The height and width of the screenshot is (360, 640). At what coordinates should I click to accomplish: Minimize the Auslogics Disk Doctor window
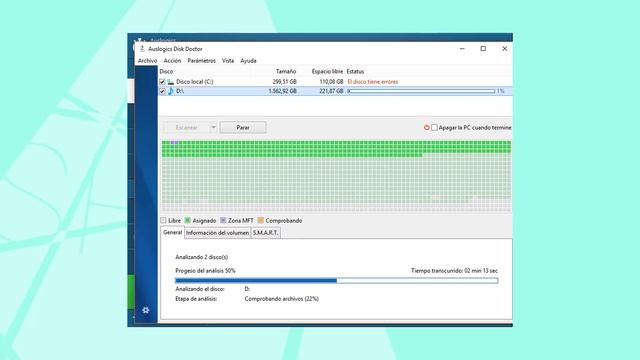click(462, 49)
